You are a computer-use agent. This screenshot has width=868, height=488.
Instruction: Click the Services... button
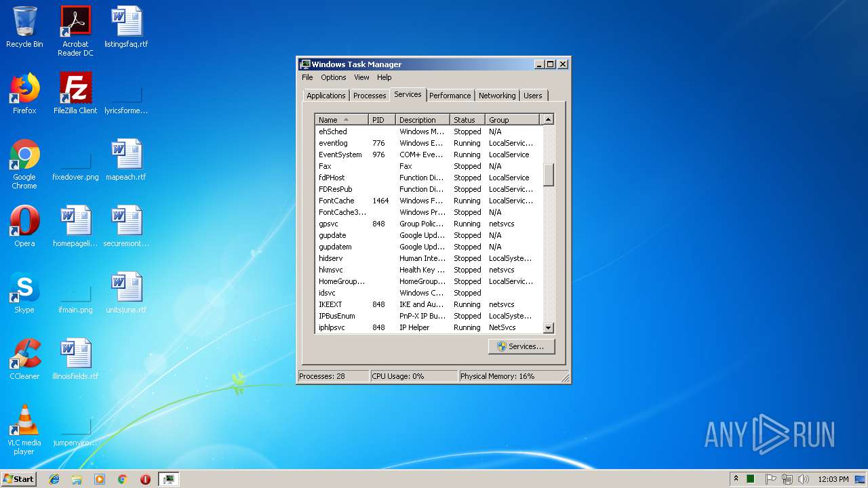click(521, 346)
